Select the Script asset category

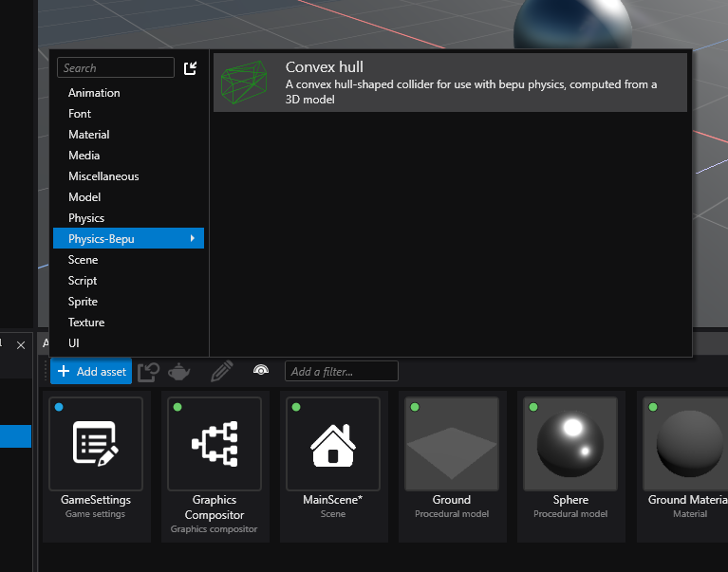[83, 281]
